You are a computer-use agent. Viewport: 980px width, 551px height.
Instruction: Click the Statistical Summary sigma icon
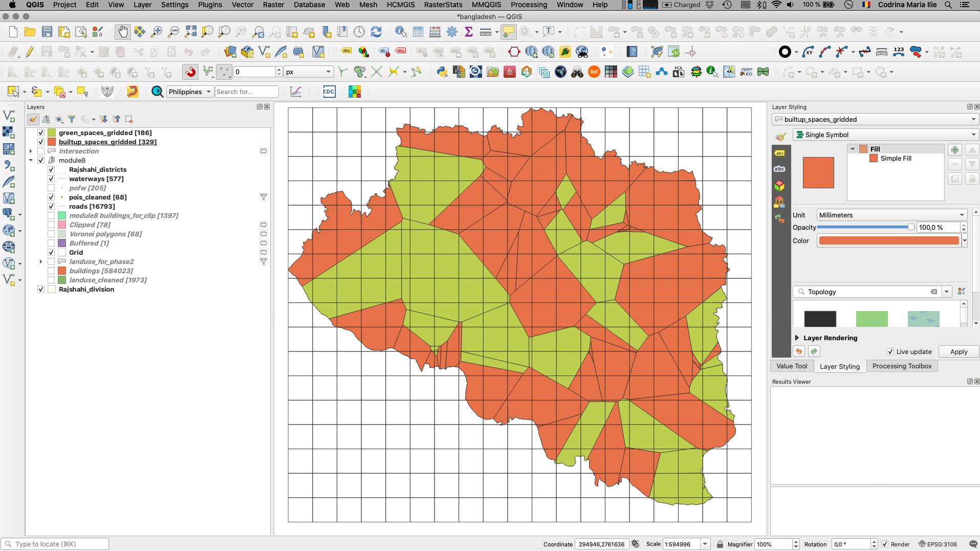[x=468, y=32]
